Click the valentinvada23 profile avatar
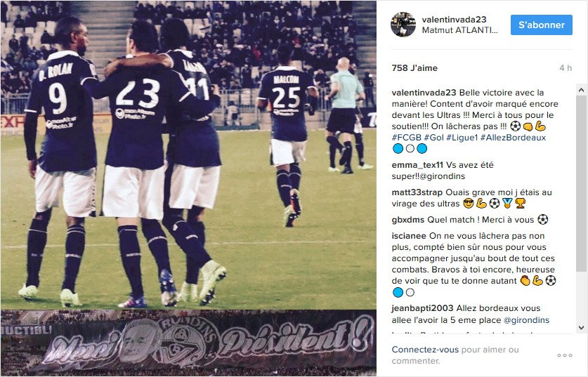 [x=403, y=25]
